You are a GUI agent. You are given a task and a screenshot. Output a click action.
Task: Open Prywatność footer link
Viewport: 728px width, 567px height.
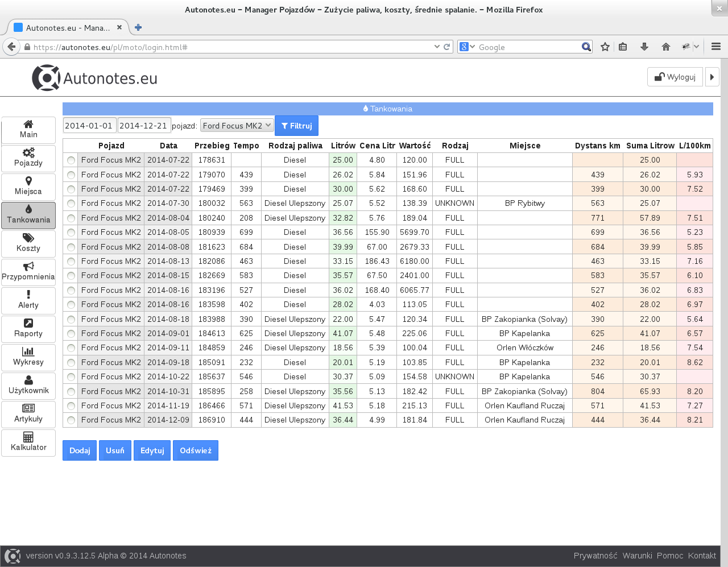[x=595, y=556]
